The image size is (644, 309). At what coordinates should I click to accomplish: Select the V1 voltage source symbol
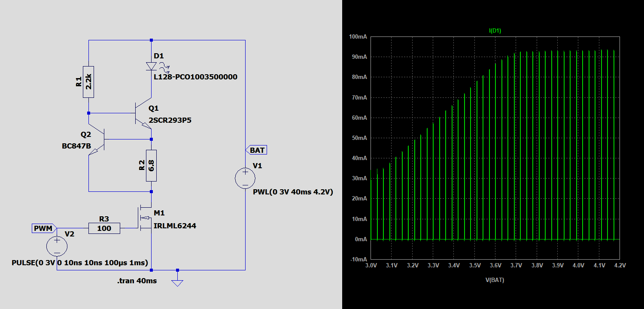tap(245, 178)
